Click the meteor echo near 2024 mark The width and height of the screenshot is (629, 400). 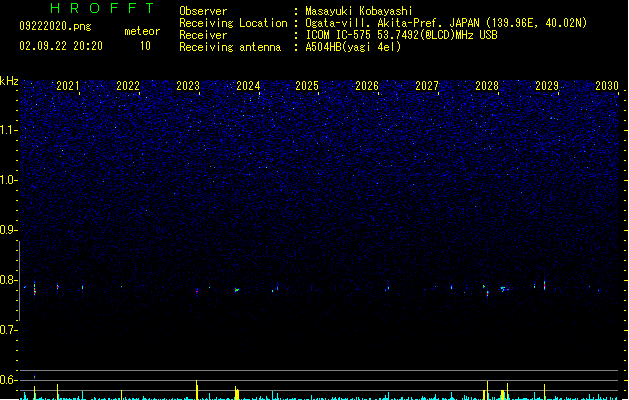coord(237,289)
